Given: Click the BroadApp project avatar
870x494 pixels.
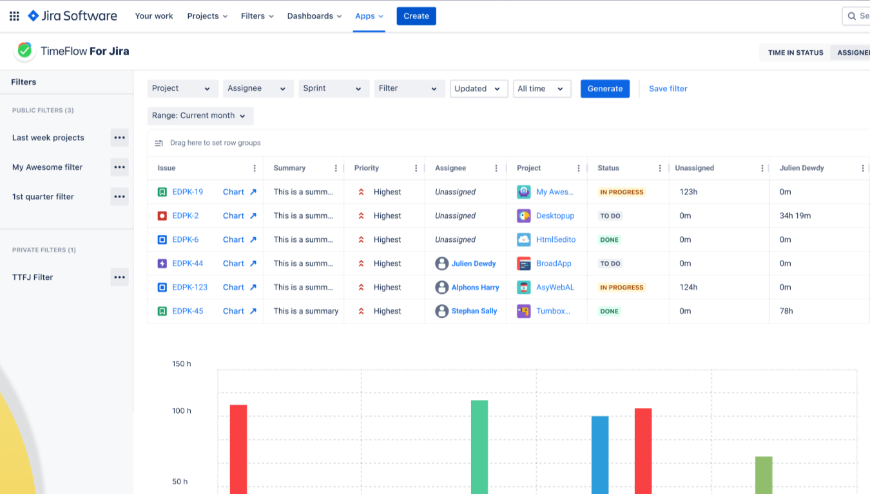Looking at the screenshot, I should (524, 264).
